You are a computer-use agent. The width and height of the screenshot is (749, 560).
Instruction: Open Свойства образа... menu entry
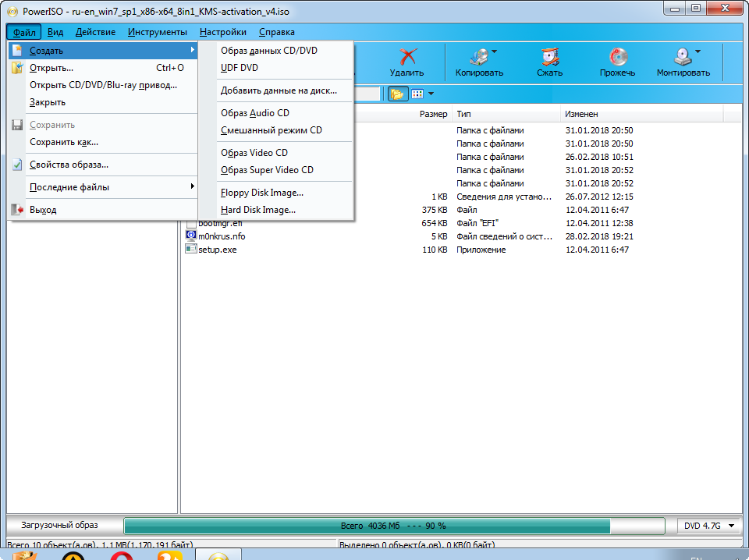(103, 165)
